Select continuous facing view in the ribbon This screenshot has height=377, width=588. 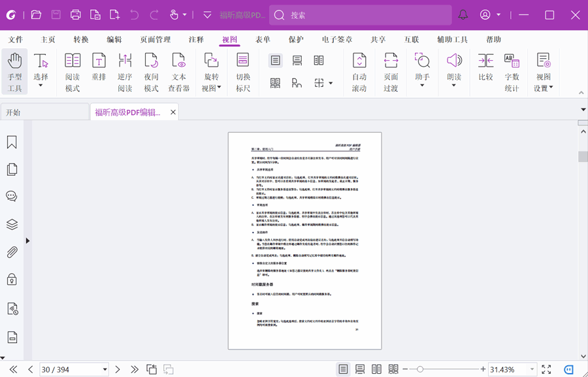[275, 83]
